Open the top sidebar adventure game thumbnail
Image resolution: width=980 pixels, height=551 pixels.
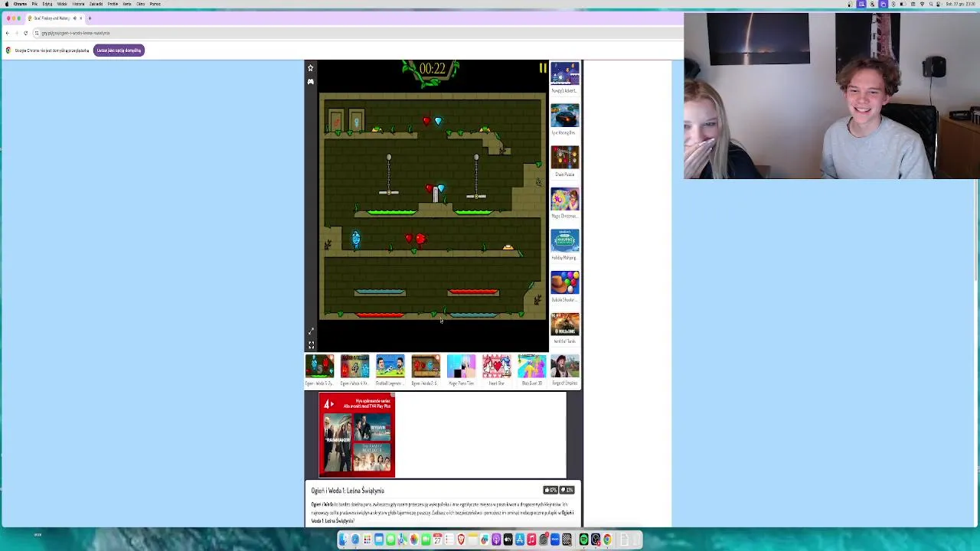click(565, 74)
